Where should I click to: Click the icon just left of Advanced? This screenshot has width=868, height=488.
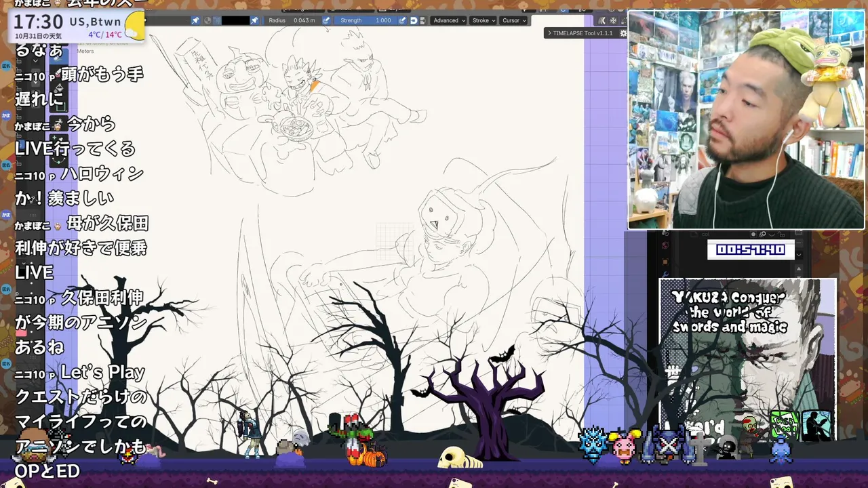[423, 20]
